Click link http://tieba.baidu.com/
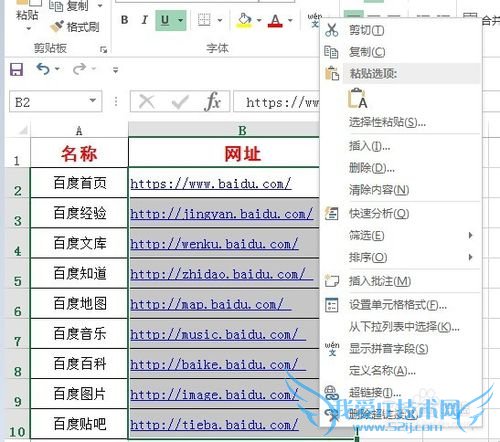Viewport: 500px width, 442px height. pyautogui.click(x=214, y=425)
